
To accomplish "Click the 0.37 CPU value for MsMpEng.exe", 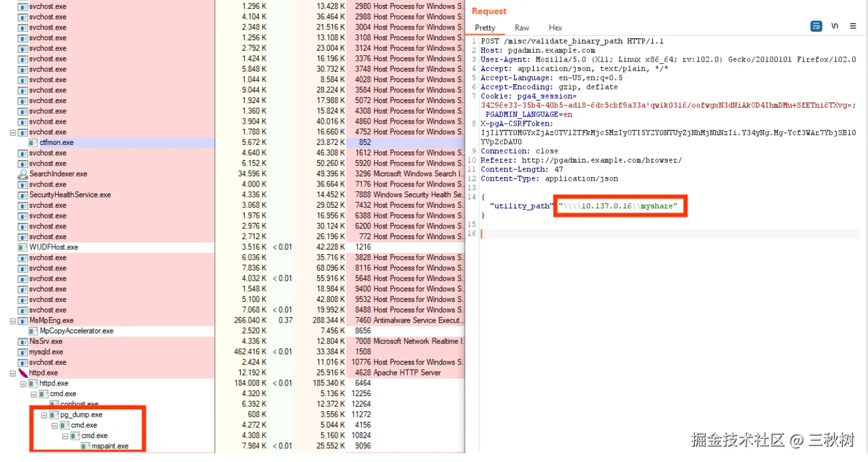I will pyautogui.click(x=285, y=320).
